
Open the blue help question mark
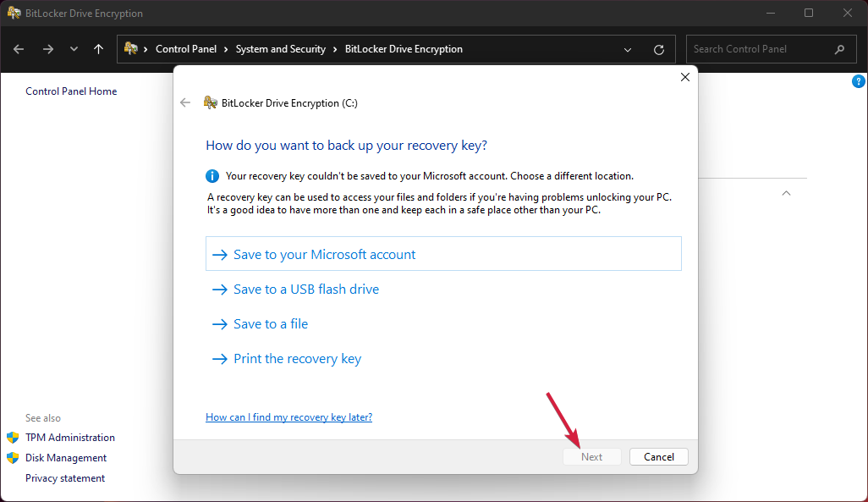pos(858,80)
